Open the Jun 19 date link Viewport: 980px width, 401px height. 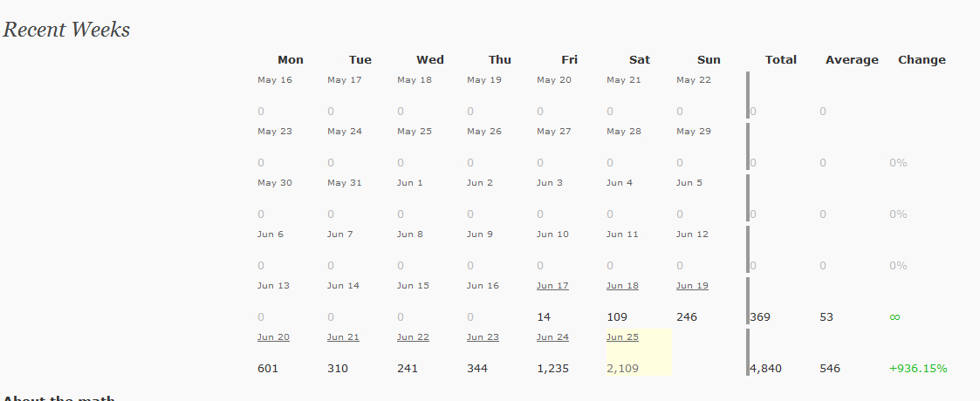coord(693,285)
